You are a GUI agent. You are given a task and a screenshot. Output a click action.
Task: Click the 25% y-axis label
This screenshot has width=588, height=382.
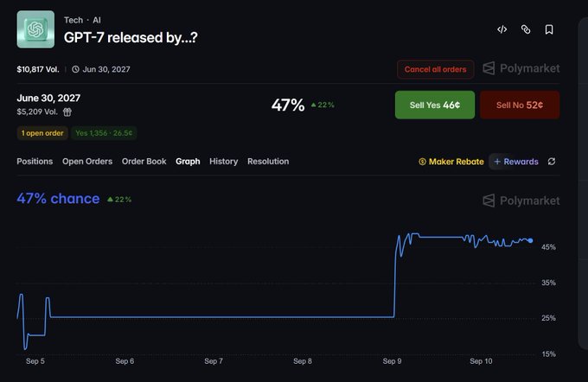coord(548,318)
